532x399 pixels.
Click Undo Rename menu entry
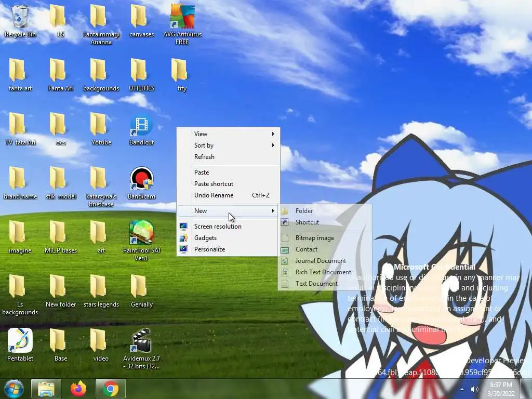pos(228,195)
